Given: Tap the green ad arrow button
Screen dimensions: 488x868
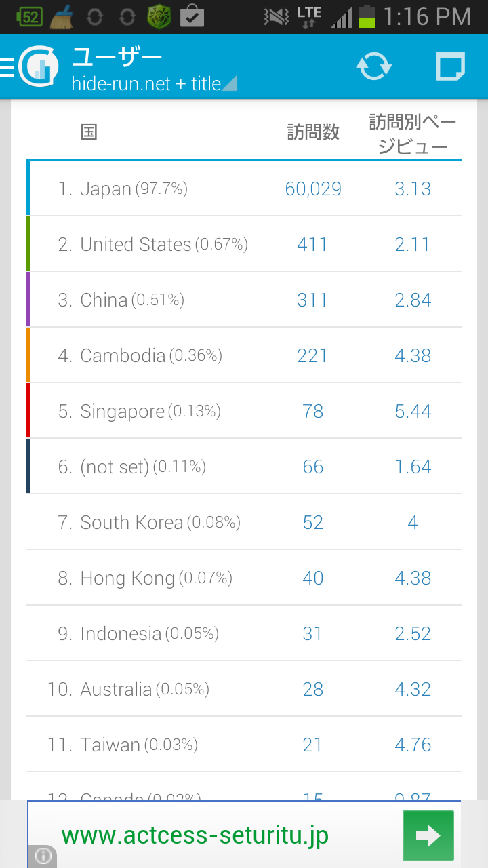Looking at the screenshot, I should point(428,835).
